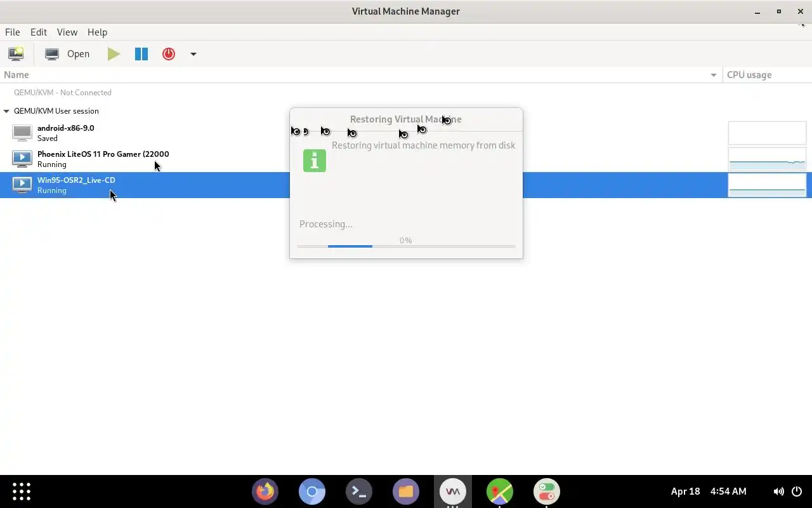
Task: Click the android-x86-9.0 monitor icon
Action: pos(22,133)
